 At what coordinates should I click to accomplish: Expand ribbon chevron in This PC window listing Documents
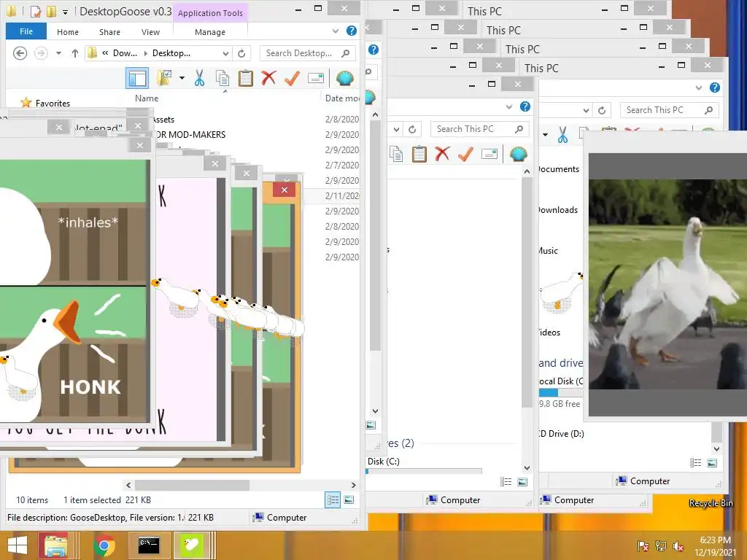pyautogui.click(x=698, y=87)
